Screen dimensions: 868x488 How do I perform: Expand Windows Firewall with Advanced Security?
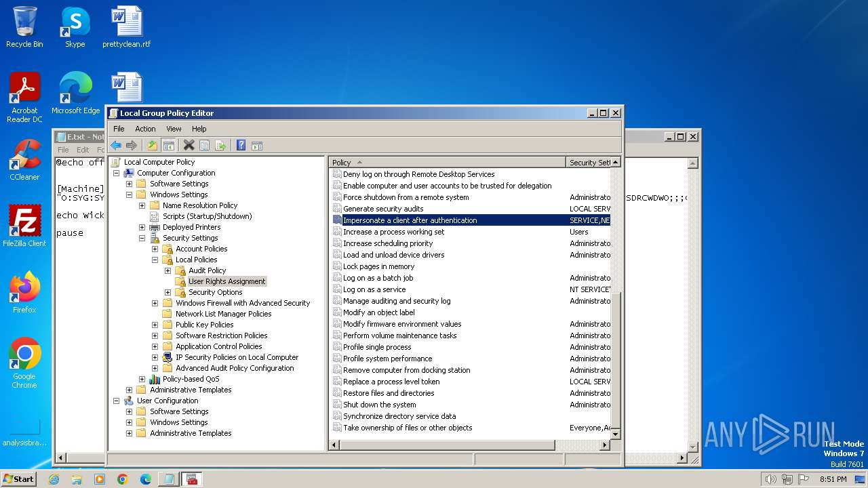(155, 303)
